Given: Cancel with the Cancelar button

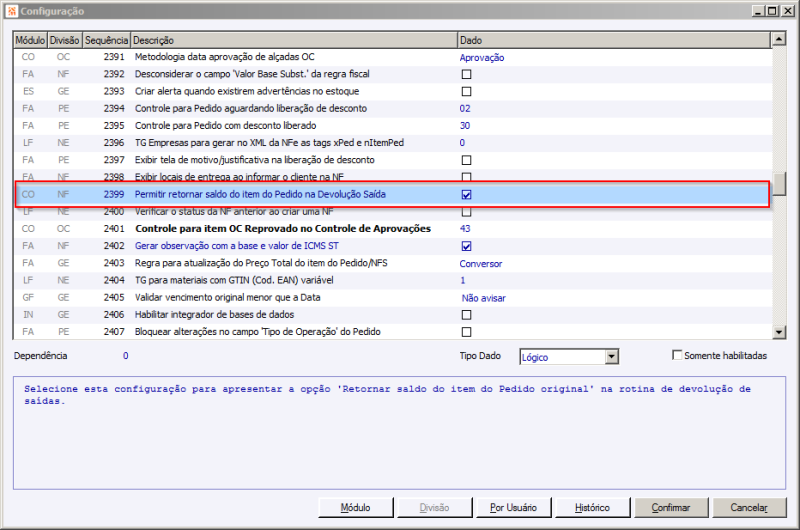Looking at the screenshot, I should 749,508.
